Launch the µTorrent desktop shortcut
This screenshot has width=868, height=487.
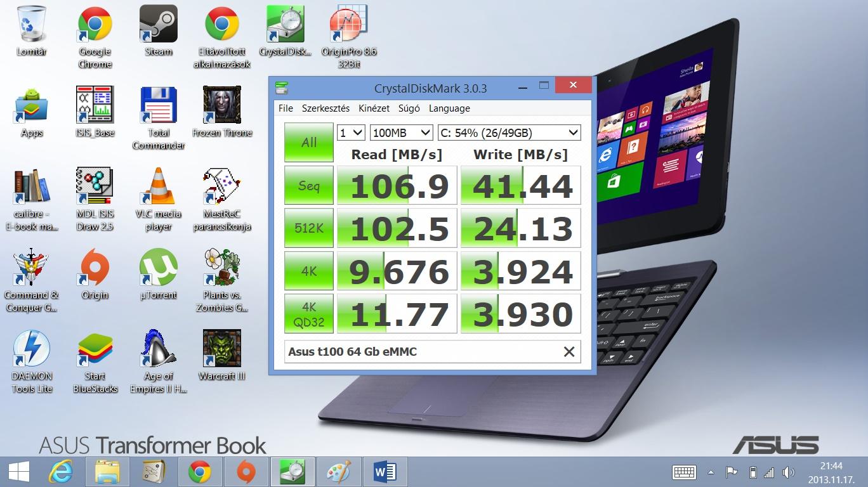(x=159, y=275)
